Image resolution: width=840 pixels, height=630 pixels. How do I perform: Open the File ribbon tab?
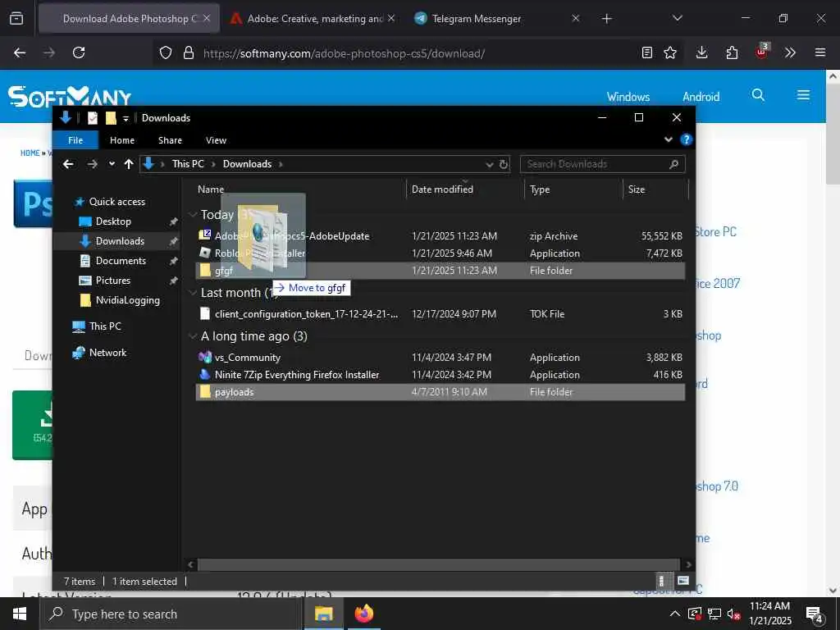(75, 139)
